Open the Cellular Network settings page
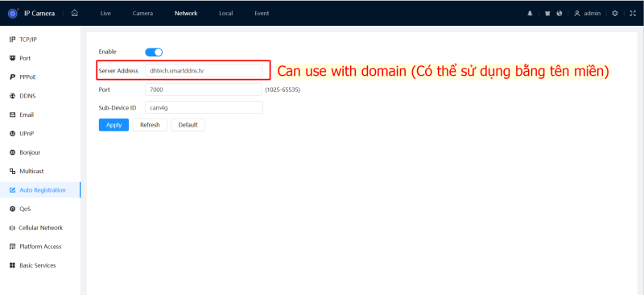The height and width of the screenshot is (295, 644). point(40,227)
